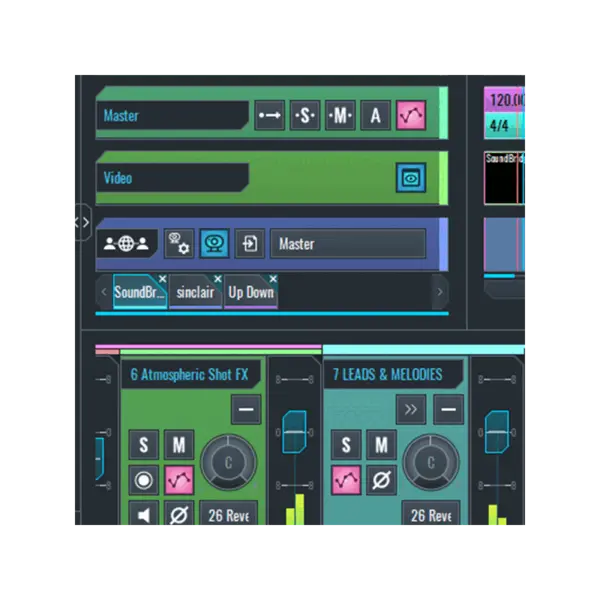Expand the 7 LEADS & MELODIES group arrows

click(x=411, y=409)
